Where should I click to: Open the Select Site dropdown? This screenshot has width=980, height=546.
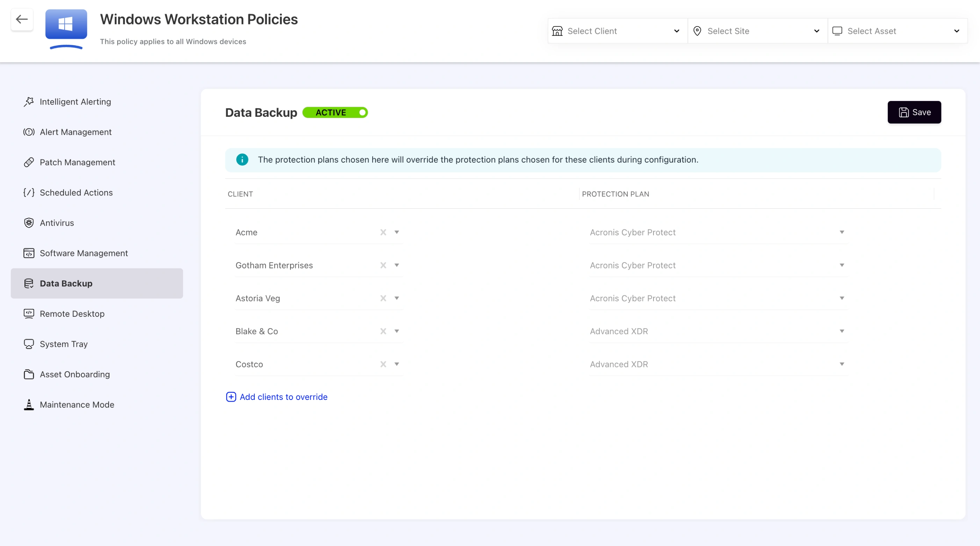click(758, 31)
